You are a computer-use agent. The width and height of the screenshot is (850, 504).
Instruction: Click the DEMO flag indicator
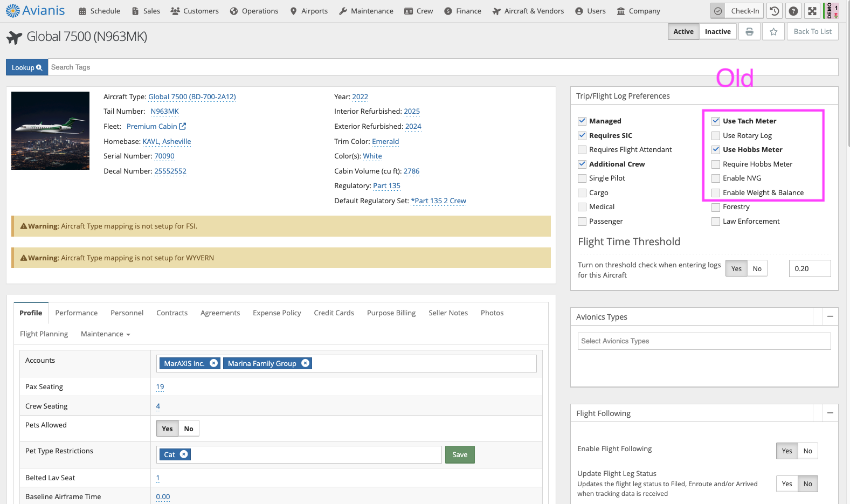click(x=832, y=11)
